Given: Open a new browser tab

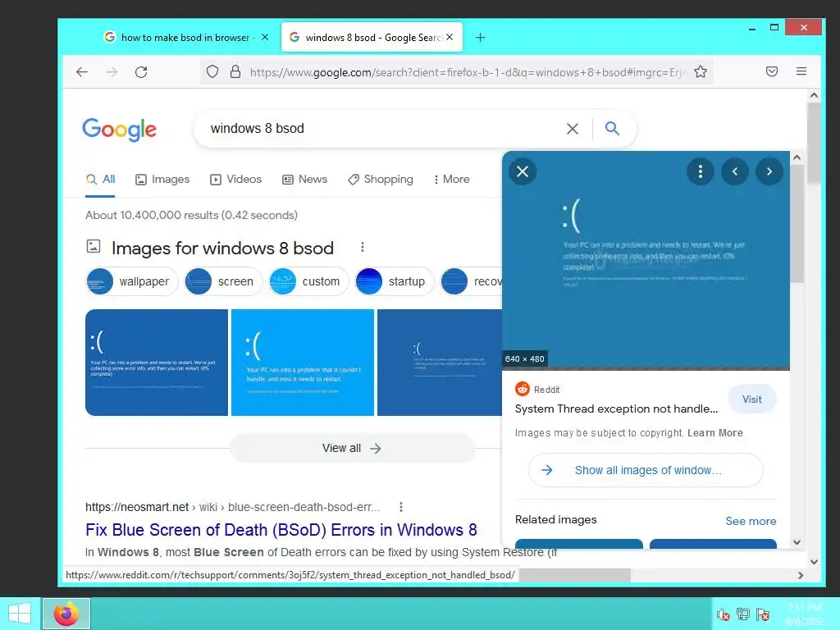Looking at the screenshot, I should click(x=480, y=38).
